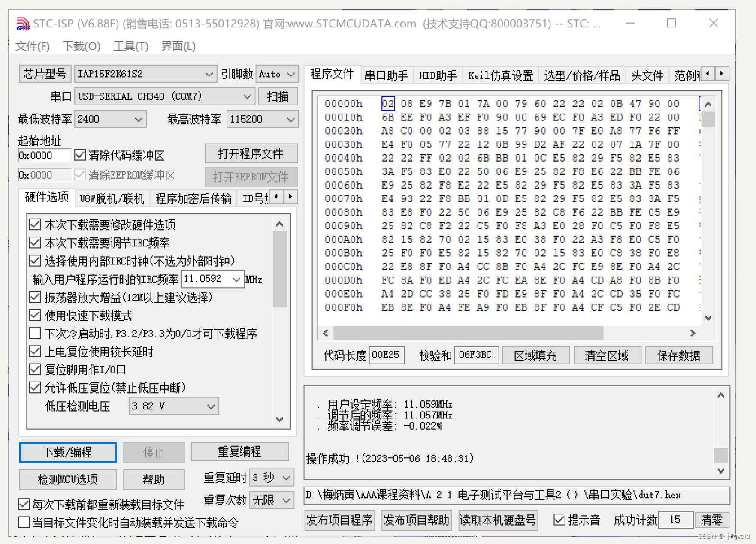Click 打开程序文件 button

(x=251, y=153)
